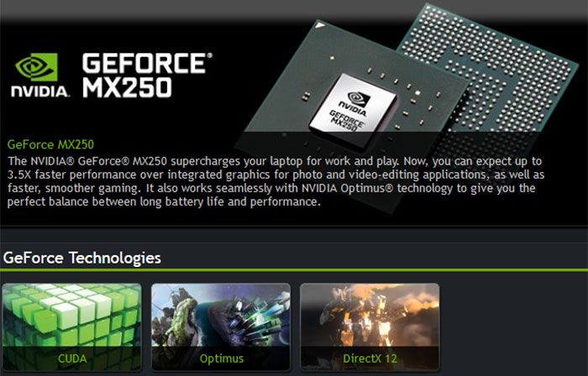The width and height of the screenshot is (588, 376).
Task: Open the CUDA technology thumbnail
Action: 71,327
